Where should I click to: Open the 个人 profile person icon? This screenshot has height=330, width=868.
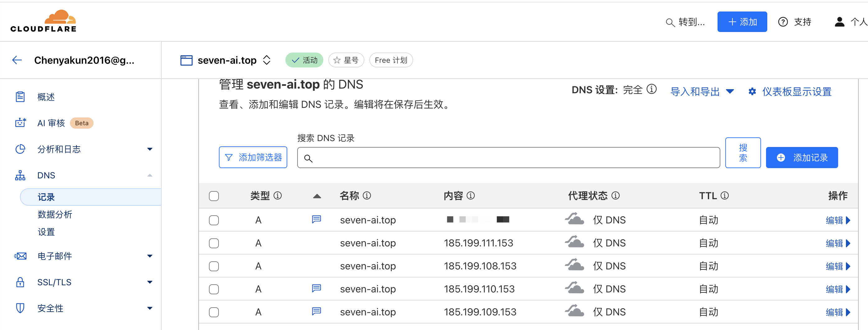click(839, 22)
